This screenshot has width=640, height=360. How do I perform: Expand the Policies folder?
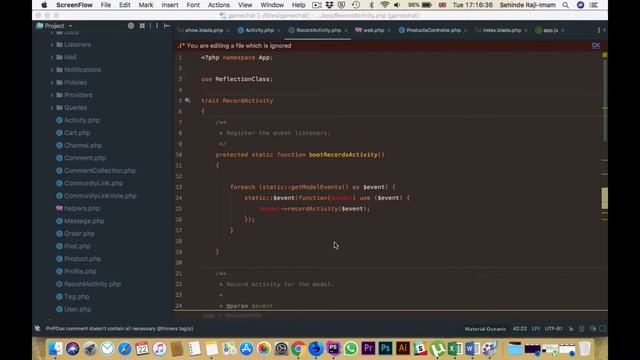tap(52, 82)
